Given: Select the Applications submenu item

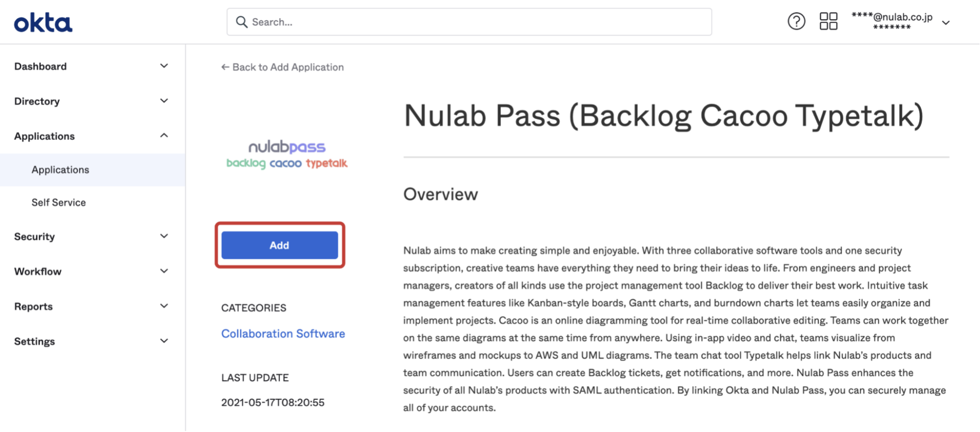Looking at the screenshot, I should tap(93, 170).
